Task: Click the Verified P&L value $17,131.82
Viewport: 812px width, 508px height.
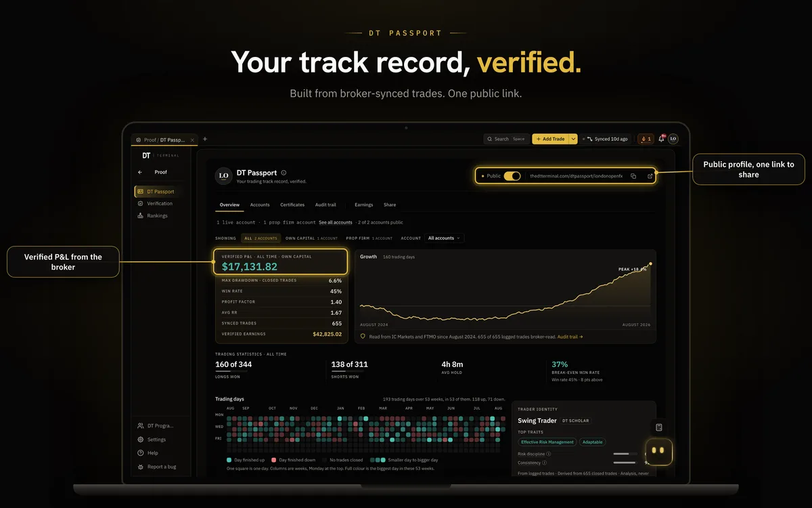Action: tap(250, 267)
